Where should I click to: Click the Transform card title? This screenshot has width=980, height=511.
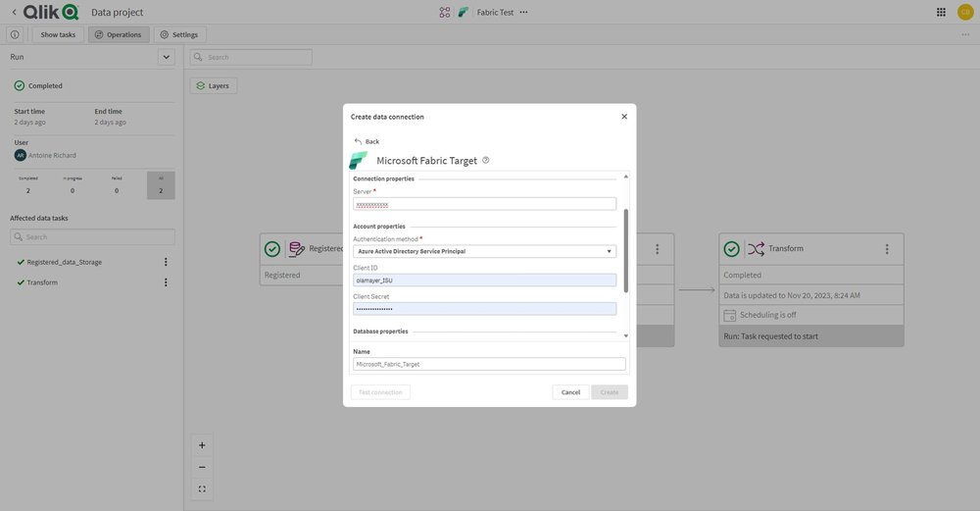pyautogui.click(x=786, y=248)
